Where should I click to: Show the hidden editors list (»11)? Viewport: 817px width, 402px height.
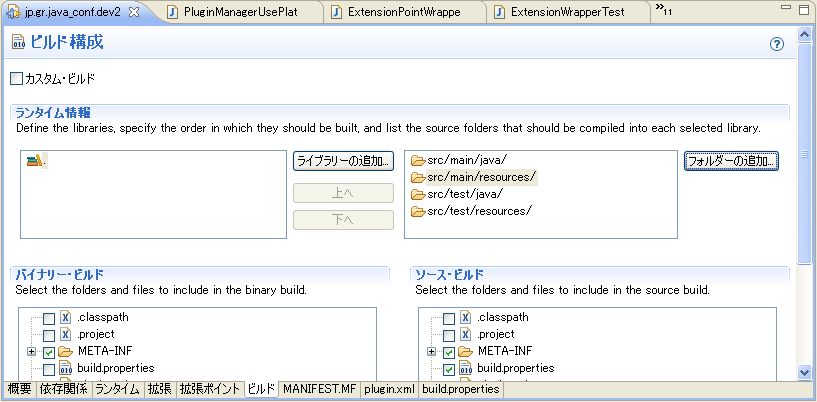click(663, 8)
